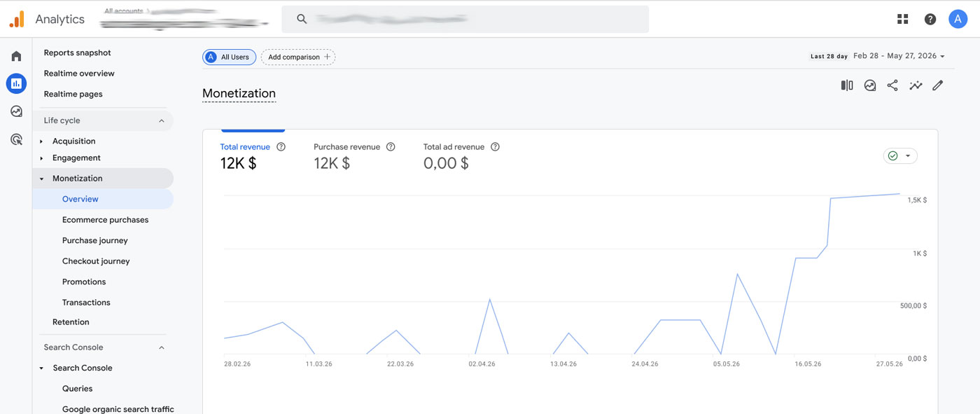980x414 pixels.
Task: Open Realtime overview
Action: pos(79,74)
